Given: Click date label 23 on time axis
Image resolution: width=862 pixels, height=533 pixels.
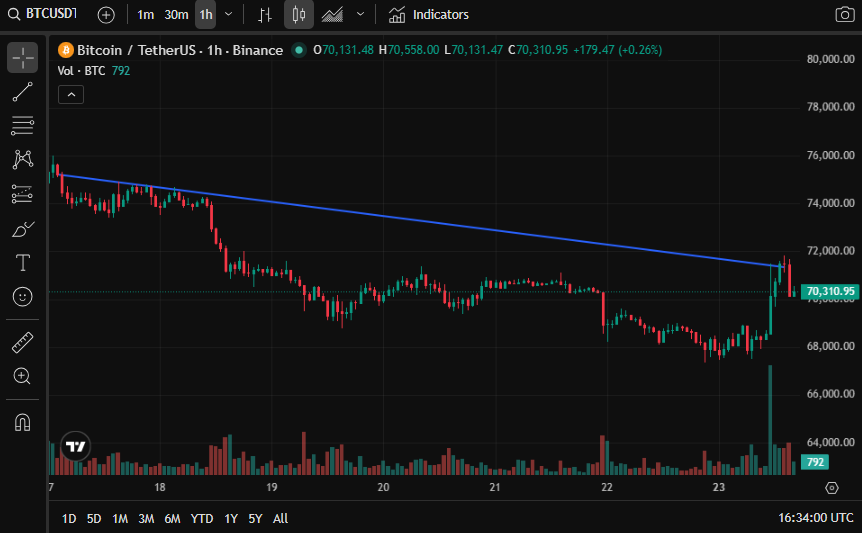Looking at the screenshot, I should [719, 487].
